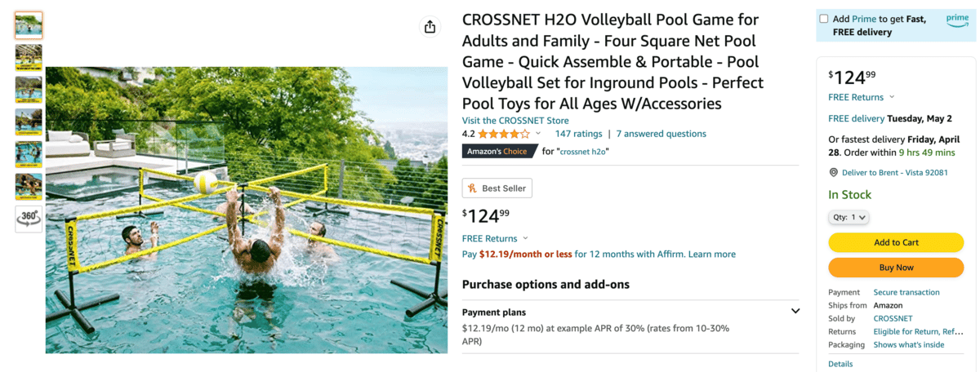Open rating breakdown arrow beside stars

point(538,134)
